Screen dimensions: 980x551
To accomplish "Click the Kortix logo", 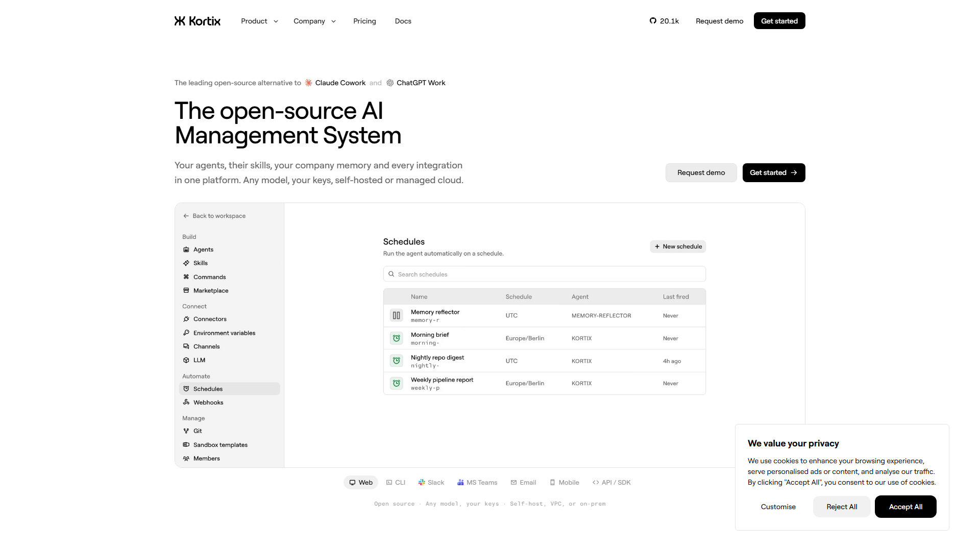I will pos(198,21).
